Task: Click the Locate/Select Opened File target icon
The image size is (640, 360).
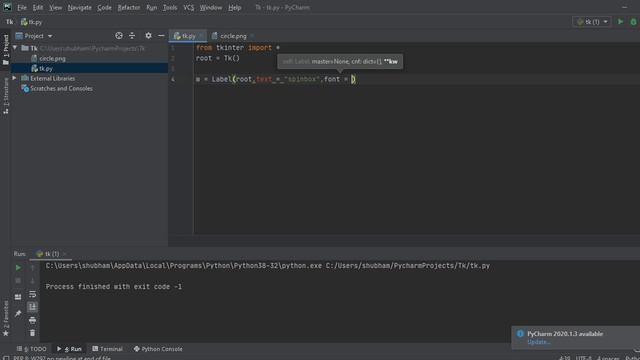Action: (x=119, y=36)
